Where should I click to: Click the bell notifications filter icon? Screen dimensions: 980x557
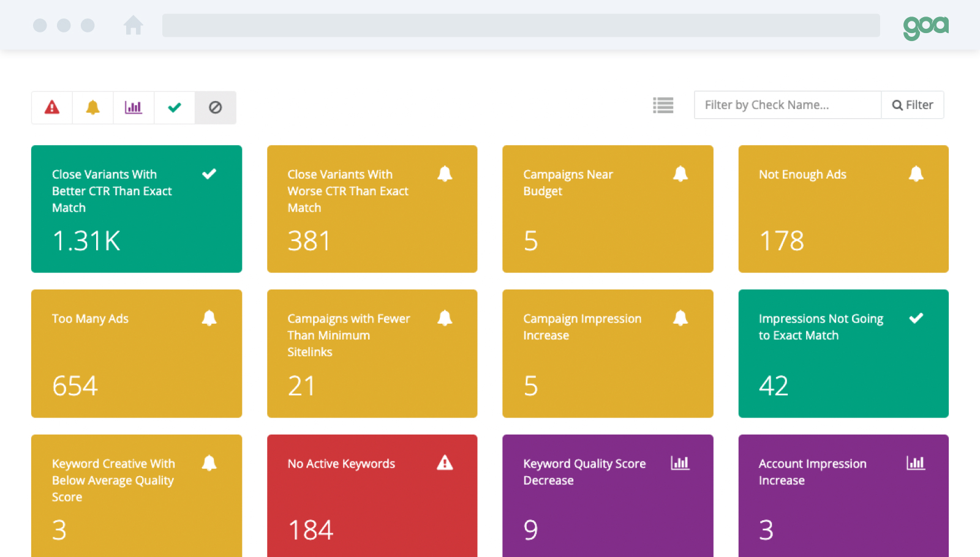click(92, 107)
